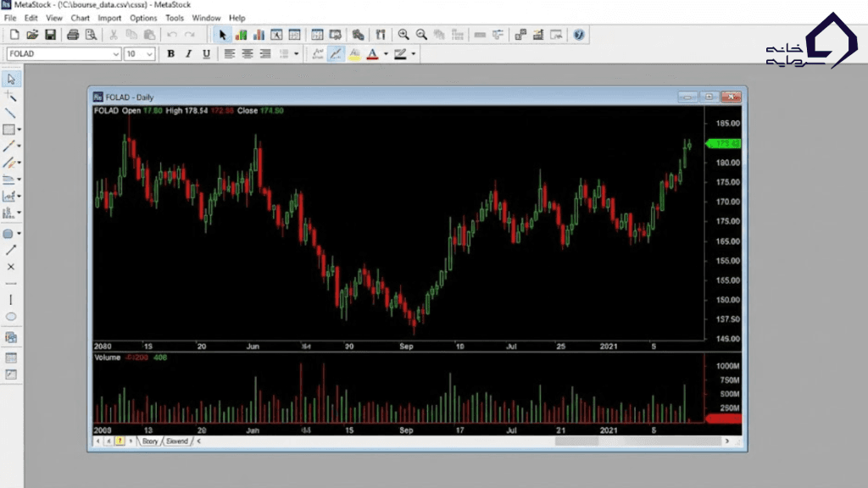The image size is (868, 488).
Task: Click the Zoom Out magnifier icon
Action: point(421,35)
